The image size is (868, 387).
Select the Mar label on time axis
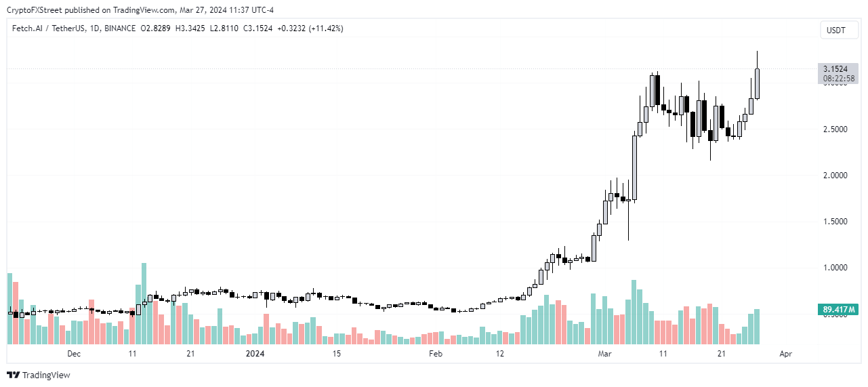click(x=604, y=354)
